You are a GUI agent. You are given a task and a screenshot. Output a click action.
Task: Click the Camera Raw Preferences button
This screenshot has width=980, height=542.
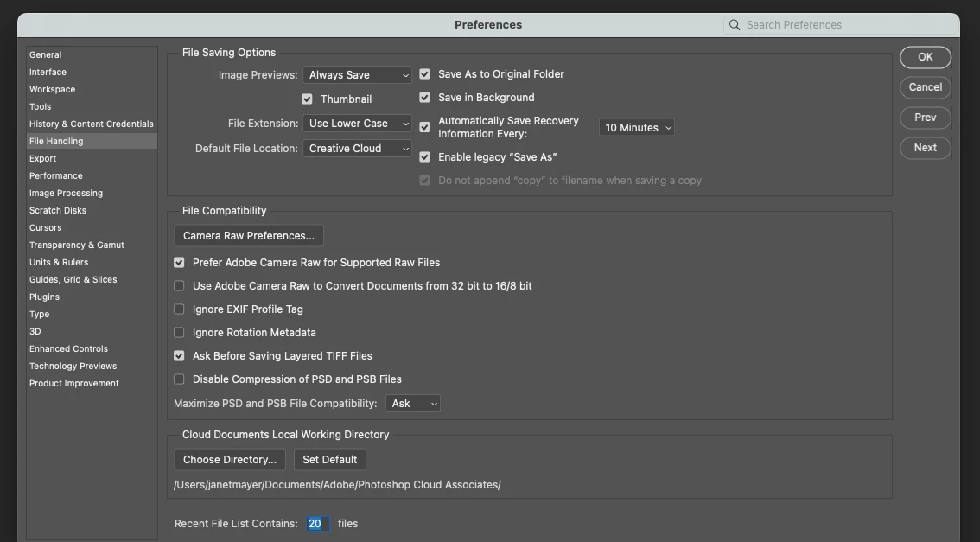249,236
